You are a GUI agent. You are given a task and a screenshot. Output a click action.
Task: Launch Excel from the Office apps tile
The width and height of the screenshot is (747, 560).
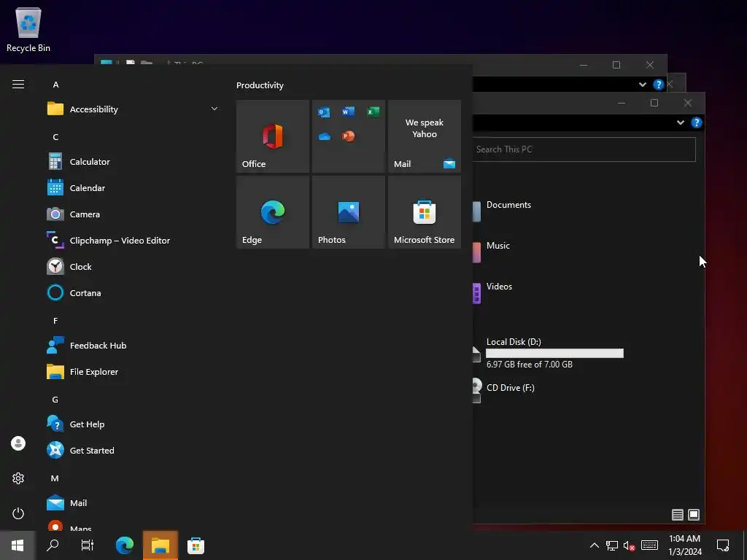373,112
